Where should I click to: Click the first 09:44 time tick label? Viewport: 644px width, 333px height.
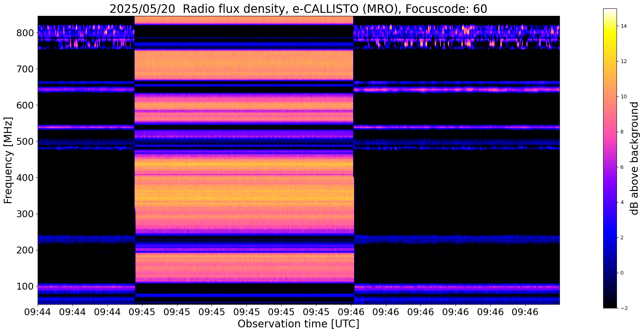[38, 312]
